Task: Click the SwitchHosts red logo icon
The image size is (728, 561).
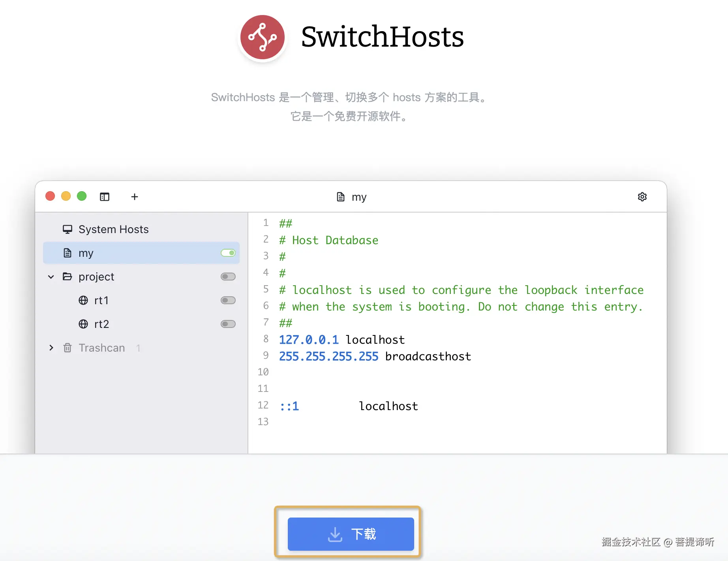Action: point(263,37)
